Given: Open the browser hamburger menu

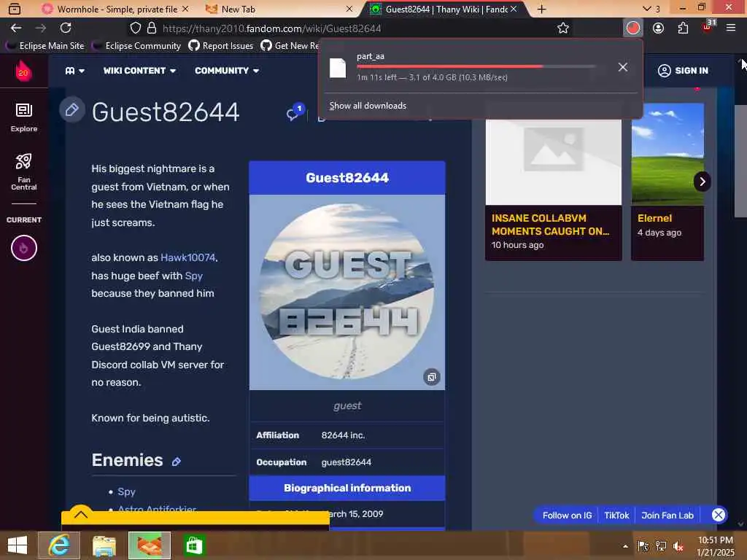Looking at the screenshot, I should 731,28.
